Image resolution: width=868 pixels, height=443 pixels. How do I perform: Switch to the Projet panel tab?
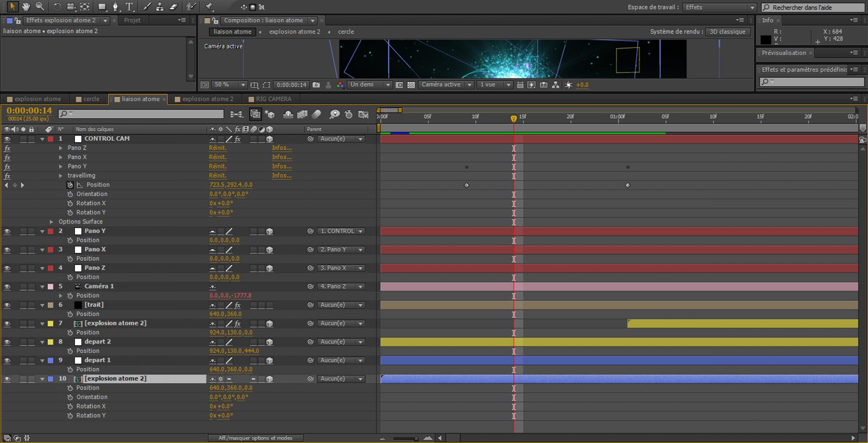pyautogui.click(x=132, y=20)
